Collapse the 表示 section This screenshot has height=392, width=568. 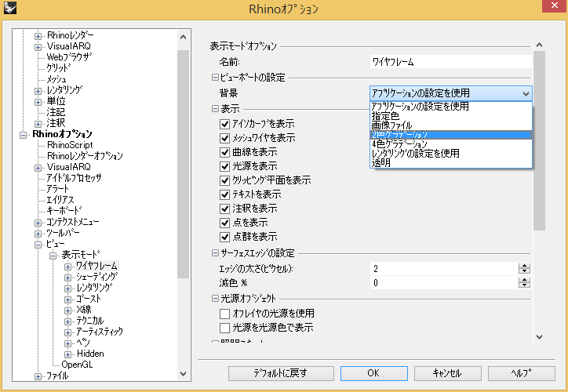click(215, 108)
